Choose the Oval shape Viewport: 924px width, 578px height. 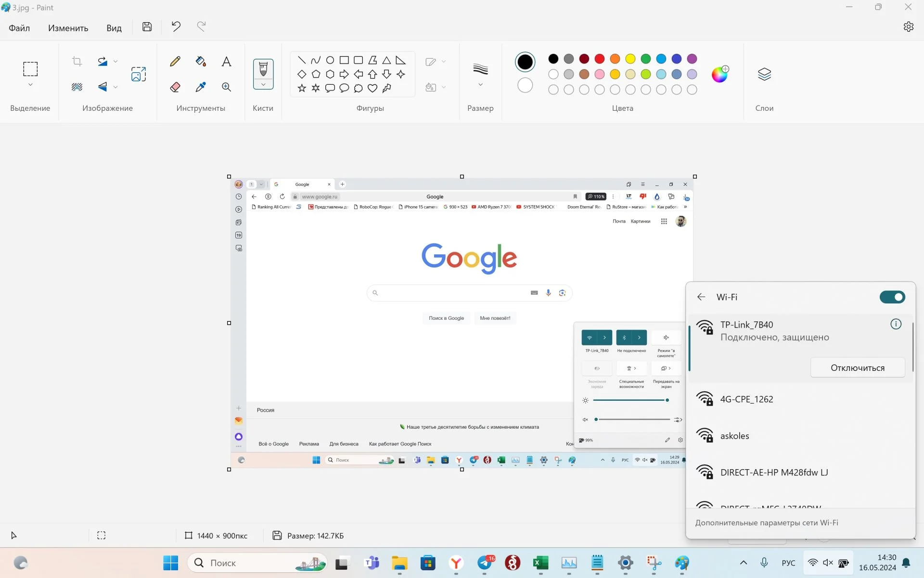tap(330, 60)
